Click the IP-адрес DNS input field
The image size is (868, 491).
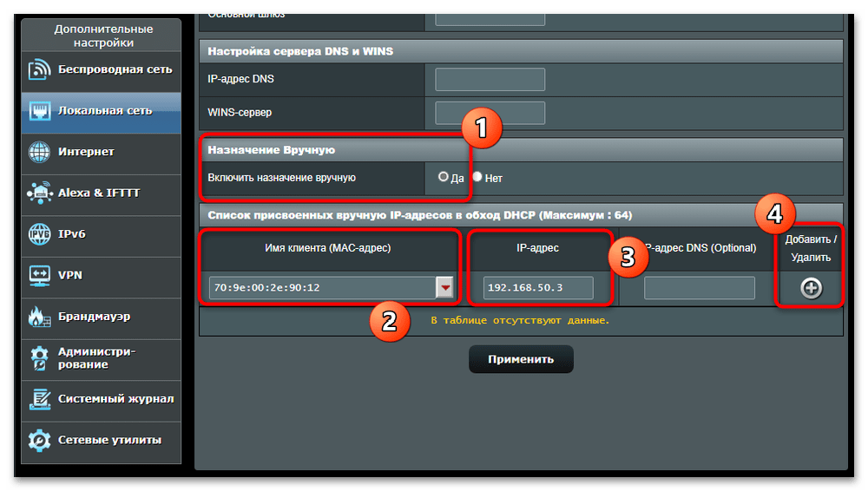coord(490,80)
